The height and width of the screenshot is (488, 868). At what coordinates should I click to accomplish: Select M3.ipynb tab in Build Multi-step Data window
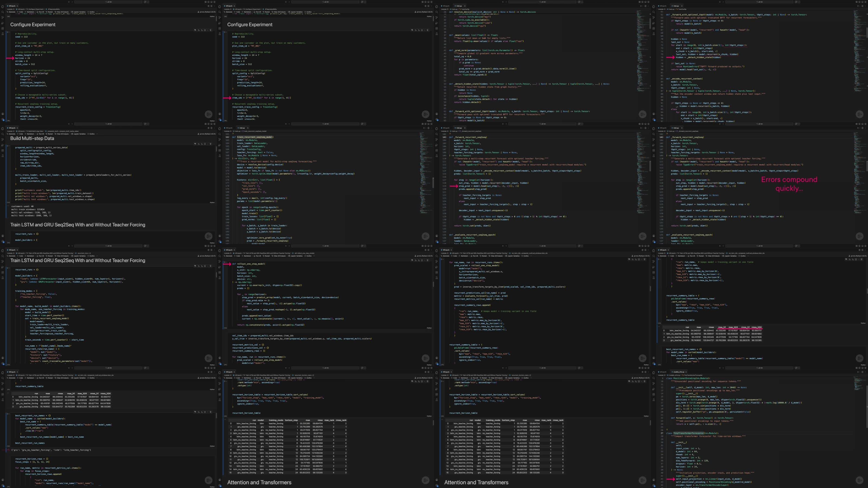coord(12,128)
